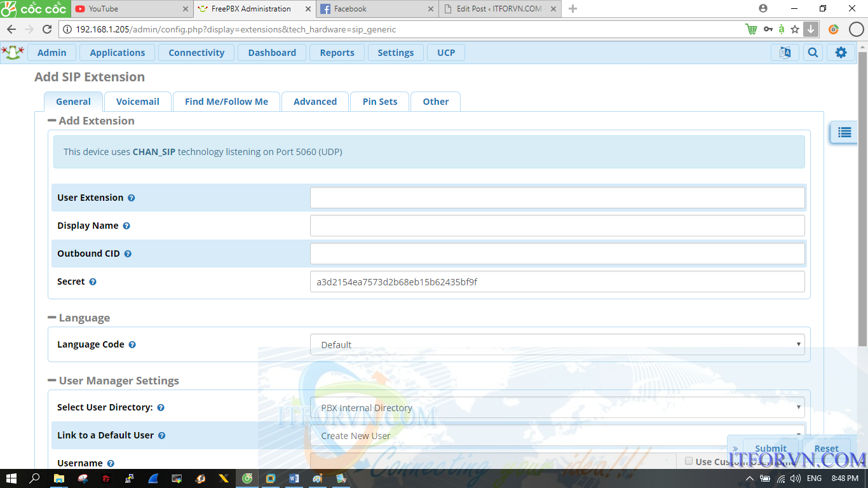Click help icon next to Secret
Screen dimensions: 868x488
coord(93,282)
